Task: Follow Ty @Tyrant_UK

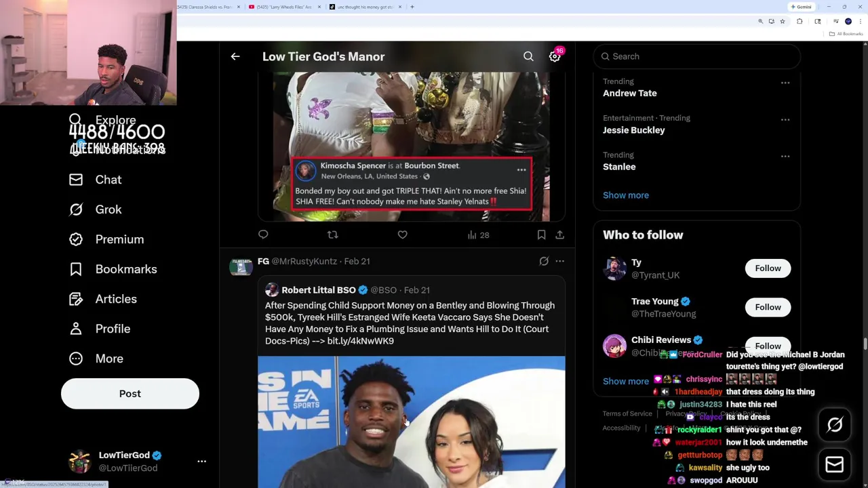Action: point(768,268)
